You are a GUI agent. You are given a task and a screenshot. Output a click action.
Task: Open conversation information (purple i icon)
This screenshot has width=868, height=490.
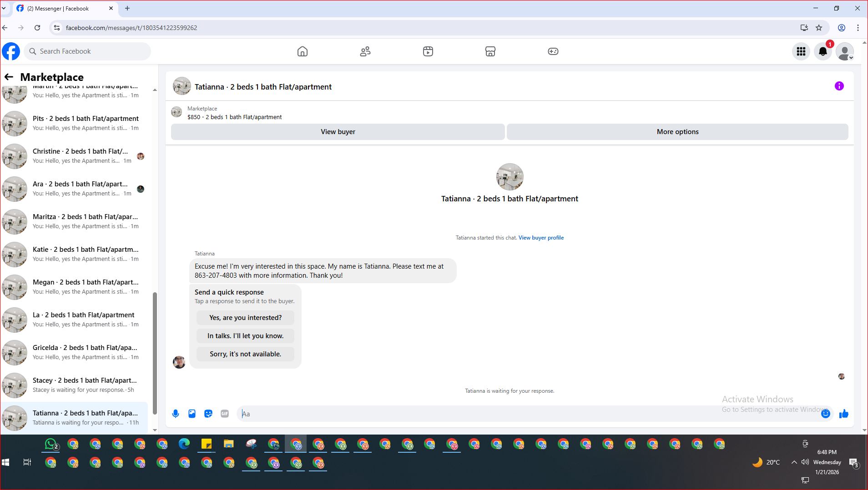click(x=839, y=86)
